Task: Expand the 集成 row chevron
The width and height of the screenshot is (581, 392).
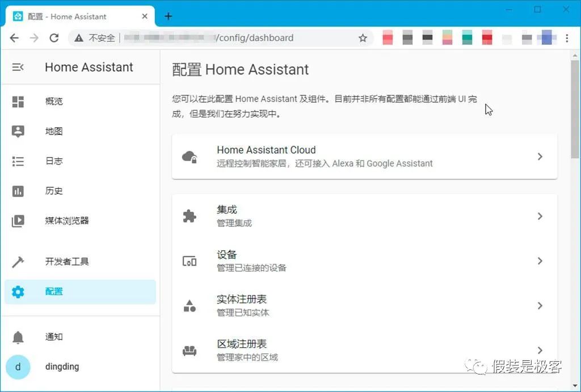Action: tap(540, 216)
